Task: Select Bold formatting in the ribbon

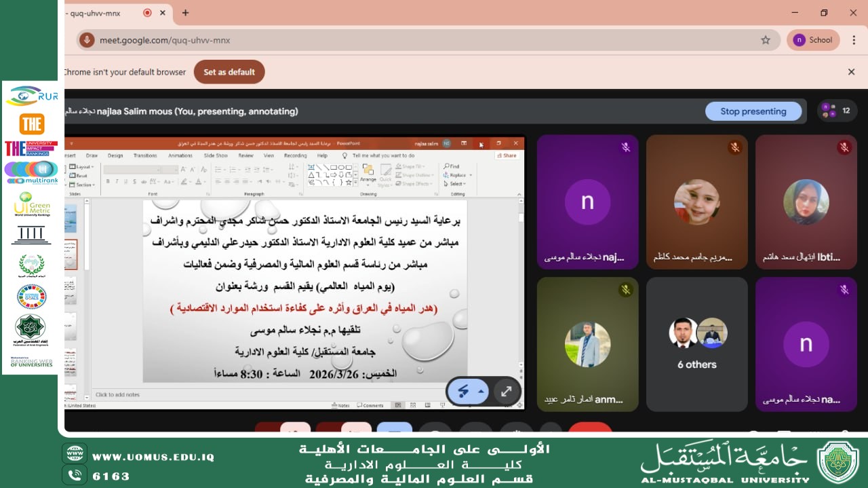Action: click(108, 181)
